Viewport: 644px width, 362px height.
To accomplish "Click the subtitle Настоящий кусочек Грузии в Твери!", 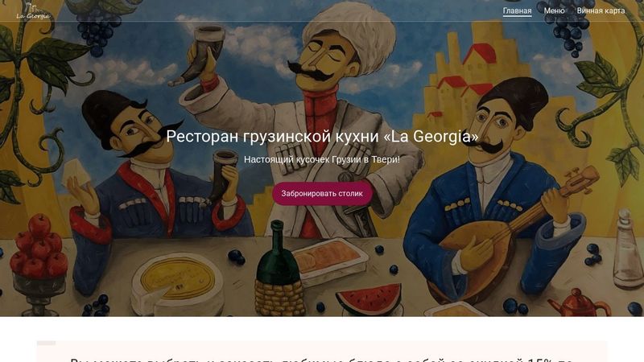I will (322, 159).
